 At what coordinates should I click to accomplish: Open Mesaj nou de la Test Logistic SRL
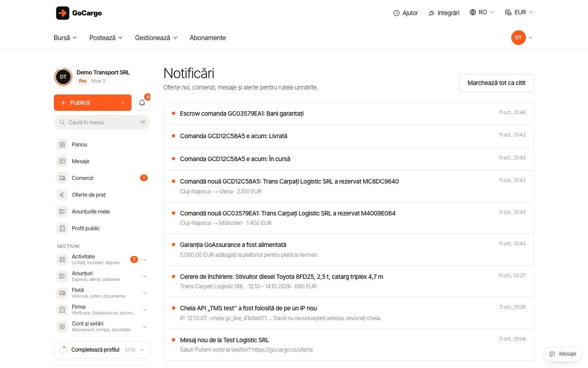pyautogui.click(x=349, y=345)
